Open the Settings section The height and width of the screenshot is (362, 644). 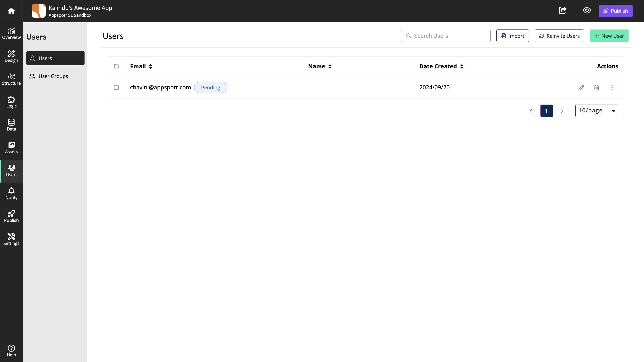pyautogui.click(x=11, y=240)
